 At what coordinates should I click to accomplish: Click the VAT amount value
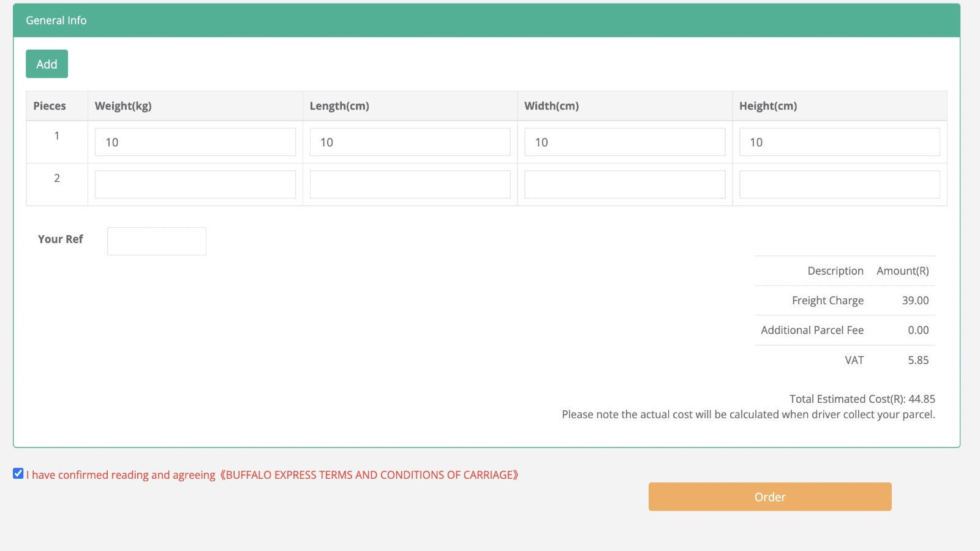pos(918,360)
